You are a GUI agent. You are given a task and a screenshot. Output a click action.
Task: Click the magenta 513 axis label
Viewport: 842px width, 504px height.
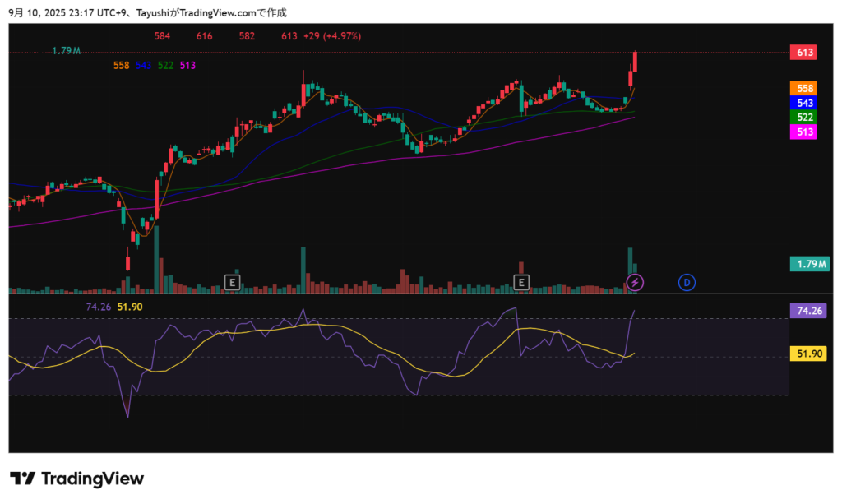click(805, 132)
